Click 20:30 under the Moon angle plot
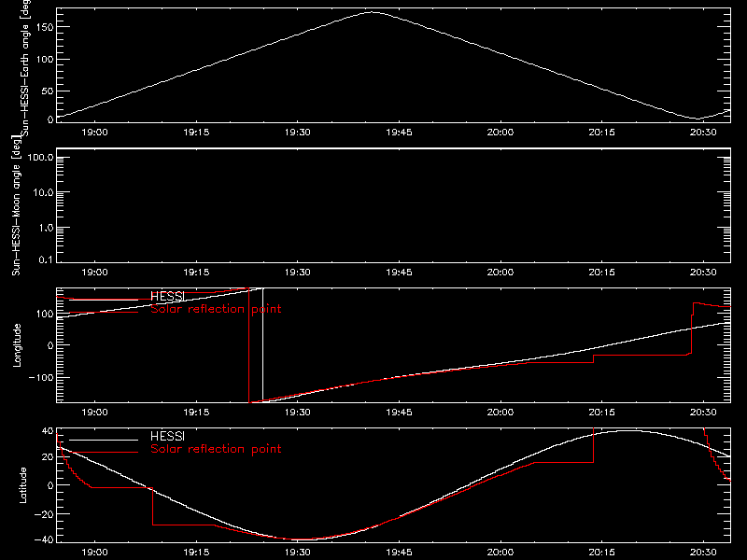Screen dimensions: 747x560 (x=703, y=272)
